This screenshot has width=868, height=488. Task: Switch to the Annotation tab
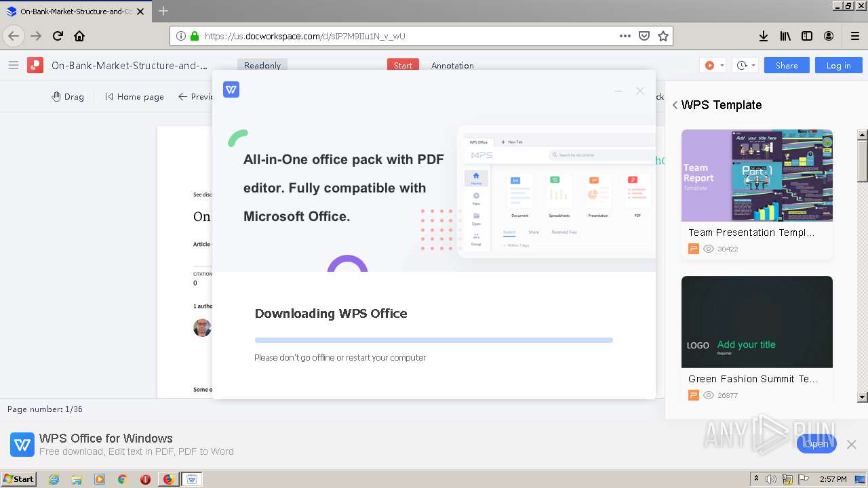(452, 65)
